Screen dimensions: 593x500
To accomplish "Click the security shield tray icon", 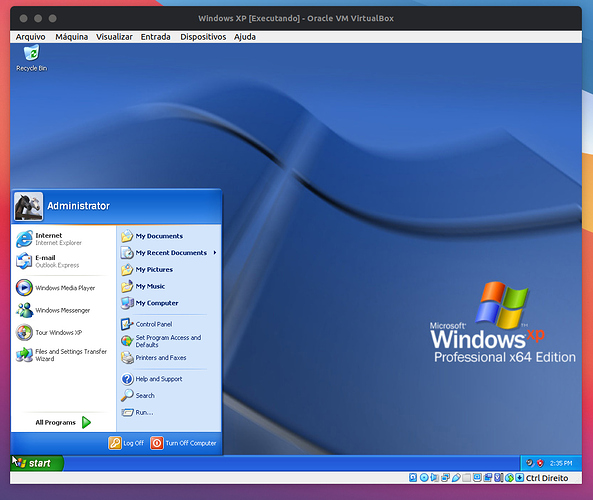I will coord(540,463).
